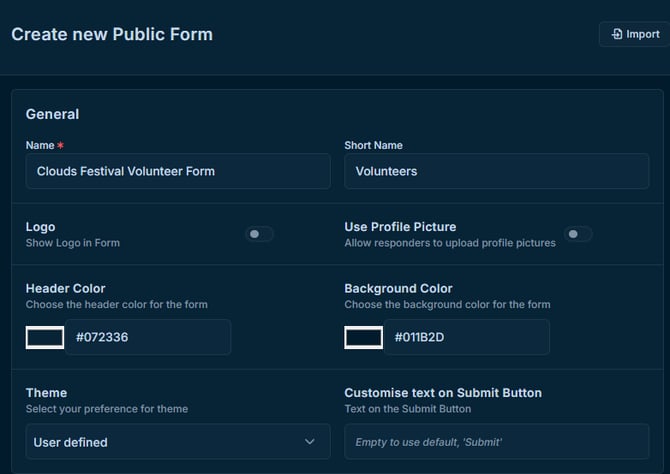Pick the Header Color swatch
Screen dimensions: 670x474
pyautogui.click(x=45, y=337)
